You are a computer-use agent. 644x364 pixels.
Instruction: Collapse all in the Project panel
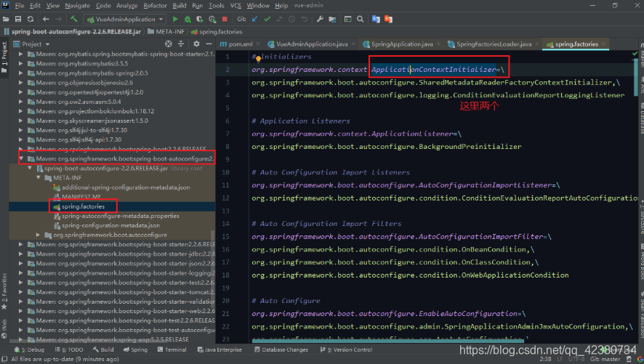(181, 44)
